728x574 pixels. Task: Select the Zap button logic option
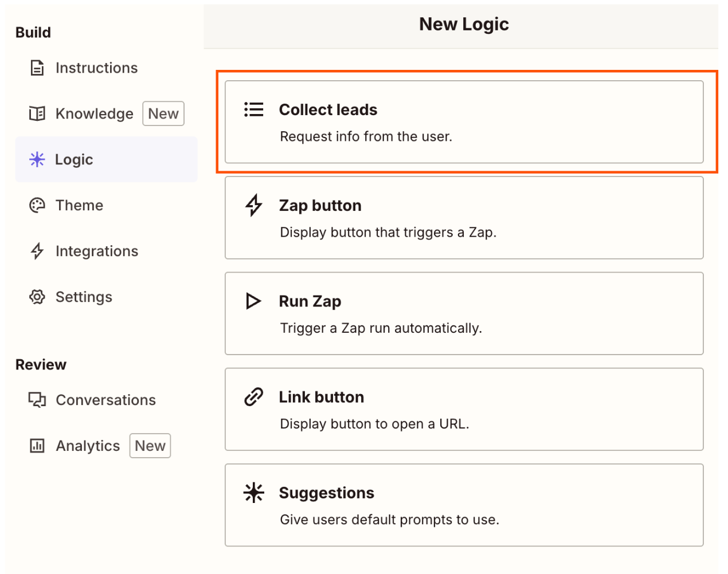(464, 218)
